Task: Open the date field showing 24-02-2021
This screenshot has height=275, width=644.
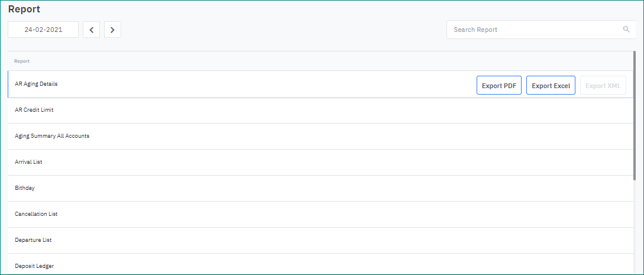Action: pos(43,30)
